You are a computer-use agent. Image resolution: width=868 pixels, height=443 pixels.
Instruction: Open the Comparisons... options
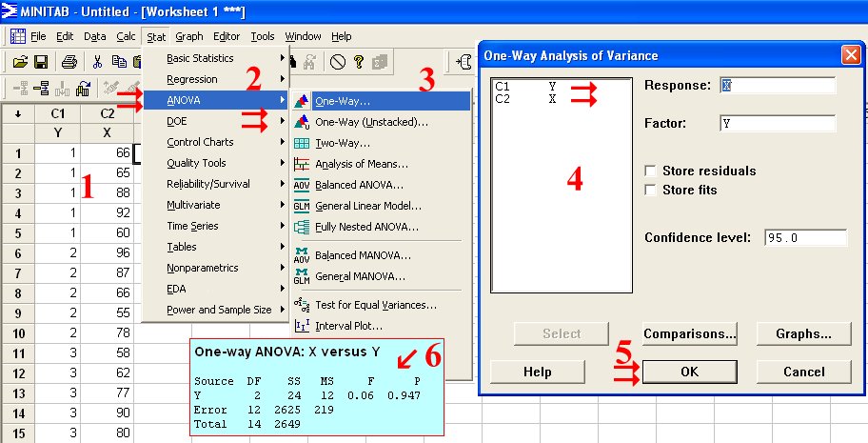689,333
